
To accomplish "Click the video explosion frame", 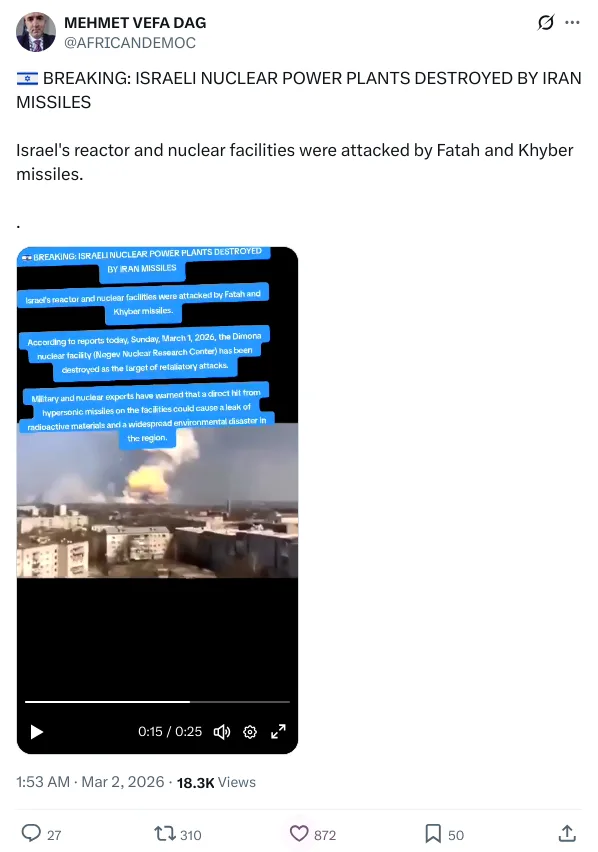I will 158,500.
